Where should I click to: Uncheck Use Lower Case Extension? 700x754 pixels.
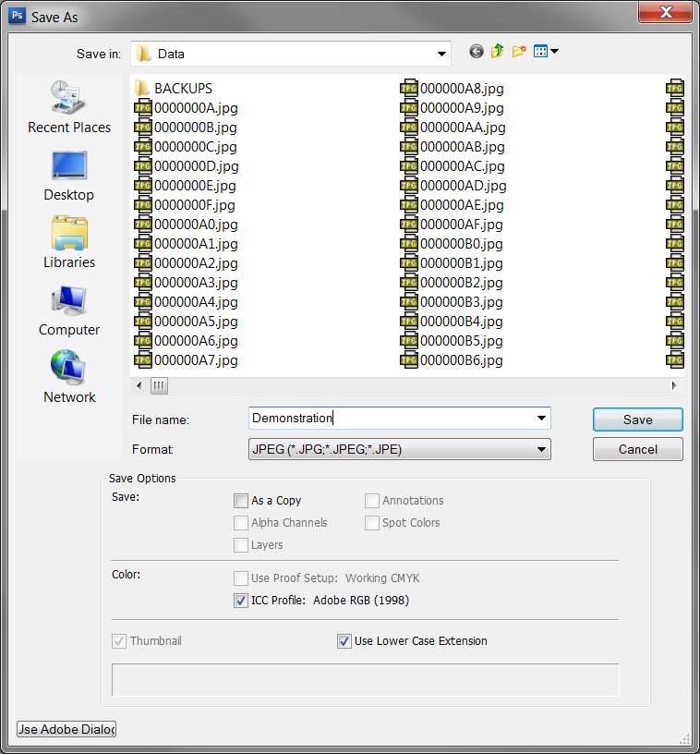(344, 641)
